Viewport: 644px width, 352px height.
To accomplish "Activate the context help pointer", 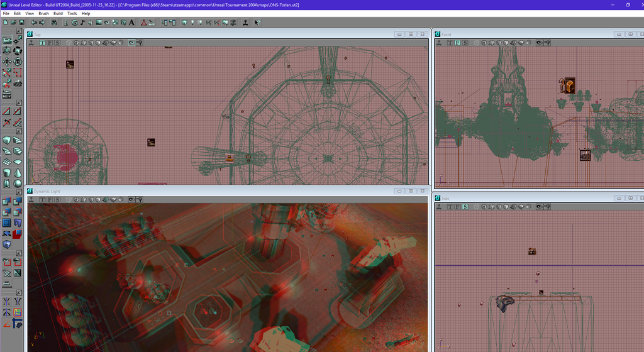I will click(x=257, y=23).
